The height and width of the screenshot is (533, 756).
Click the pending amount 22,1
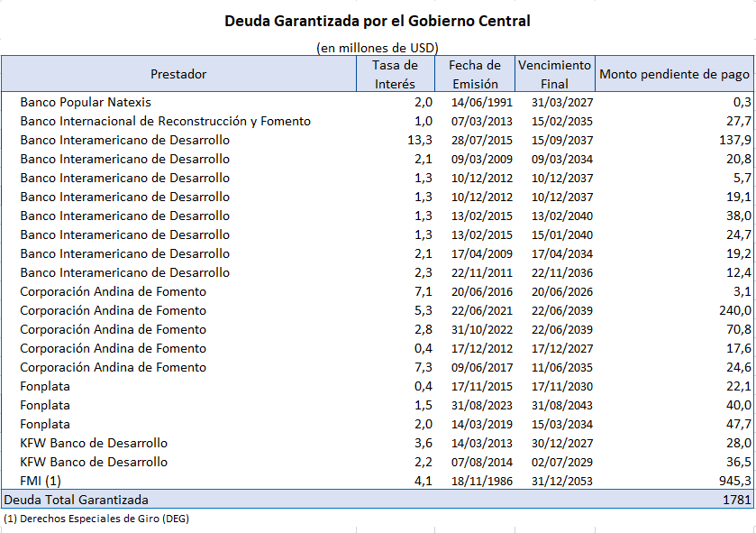739,386
